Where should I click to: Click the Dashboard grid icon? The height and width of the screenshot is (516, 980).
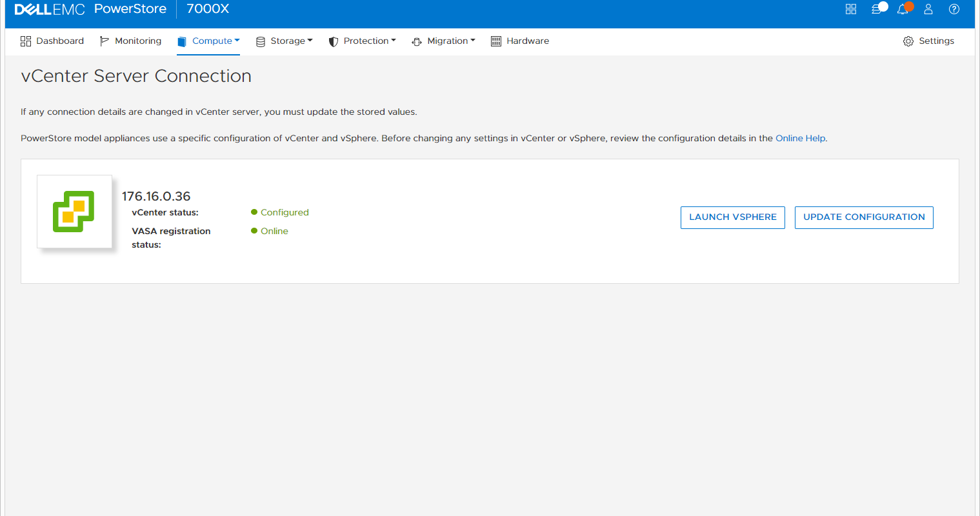click(26, 41)
